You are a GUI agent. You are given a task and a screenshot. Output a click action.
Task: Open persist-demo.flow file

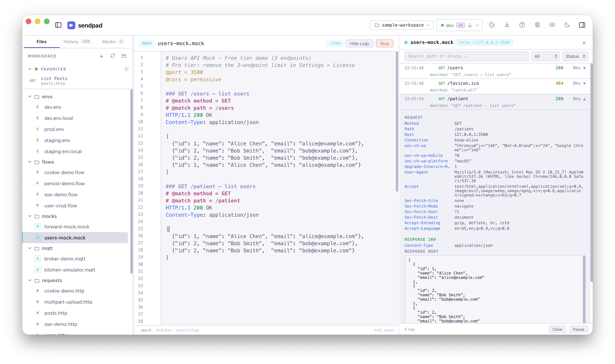(x=65, y=183)
